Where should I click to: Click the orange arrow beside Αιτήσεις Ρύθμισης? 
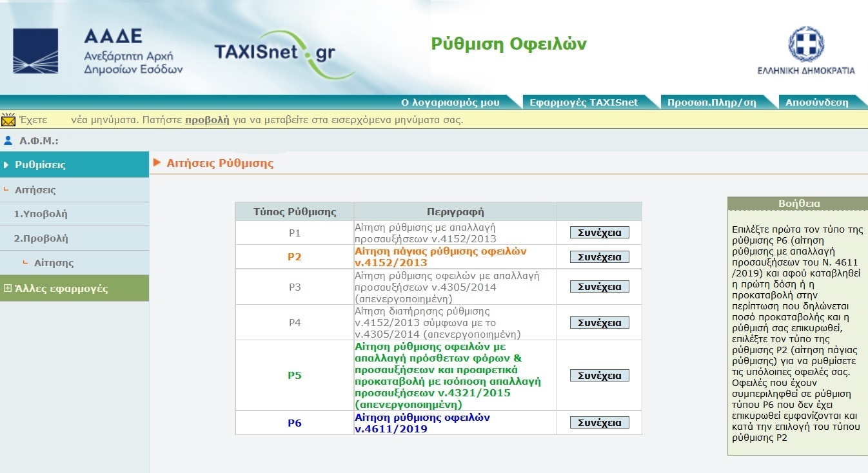pyautogui.click(x=158, y=163)
